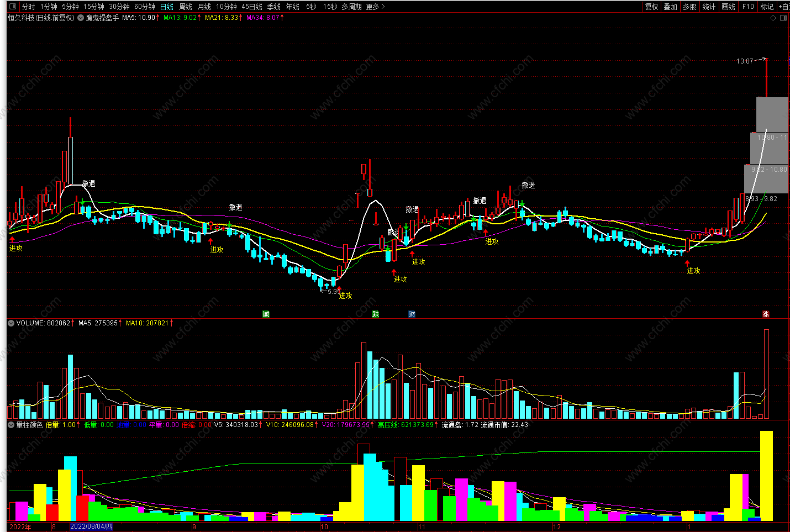The height and width of the screenshot is (532, 790).
Task: Click the red 涨 event marker
Action: 766,314
